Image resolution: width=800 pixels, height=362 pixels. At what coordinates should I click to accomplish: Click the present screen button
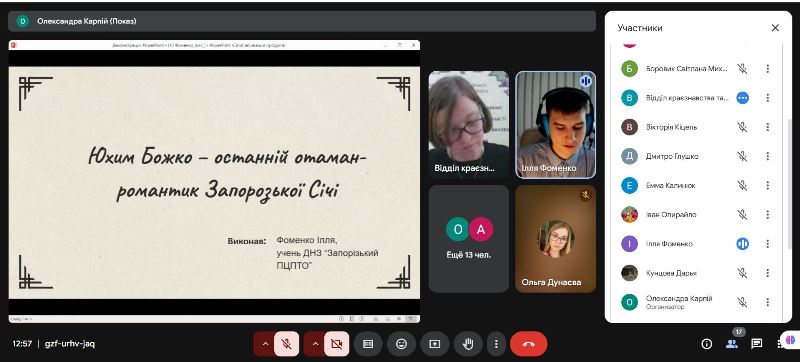click(x=434, y=344)
